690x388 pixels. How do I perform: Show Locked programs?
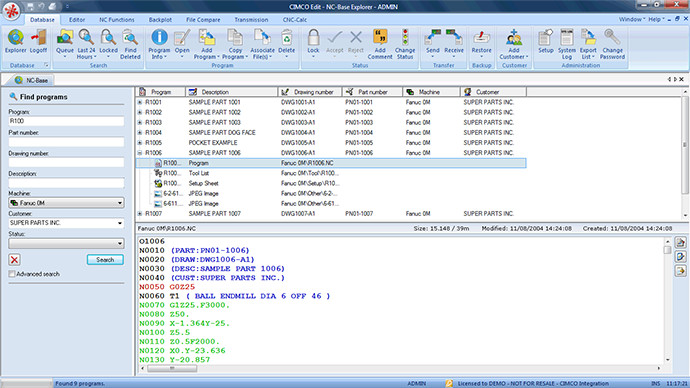click(x=108, y=44)
